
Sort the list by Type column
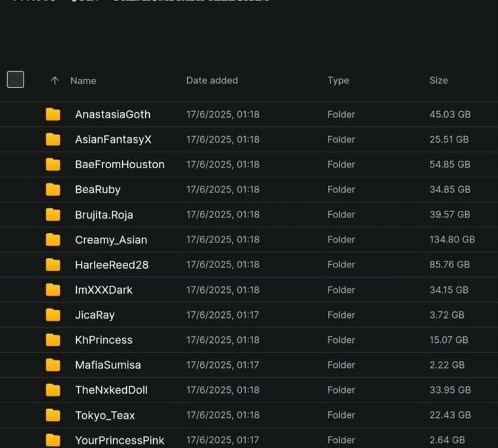tap(338, 80)
